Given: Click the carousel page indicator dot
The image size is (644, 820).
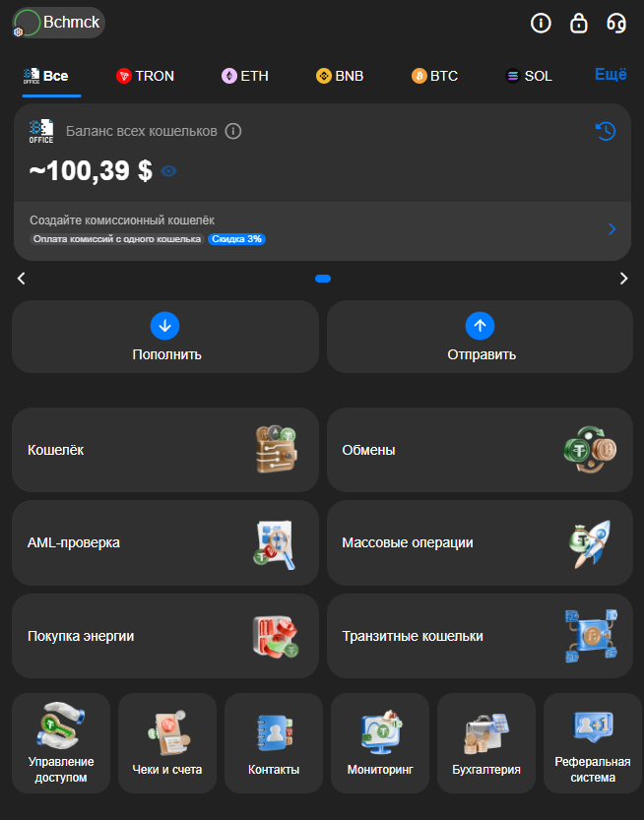Looking at the screenshot, I should 323,279.
